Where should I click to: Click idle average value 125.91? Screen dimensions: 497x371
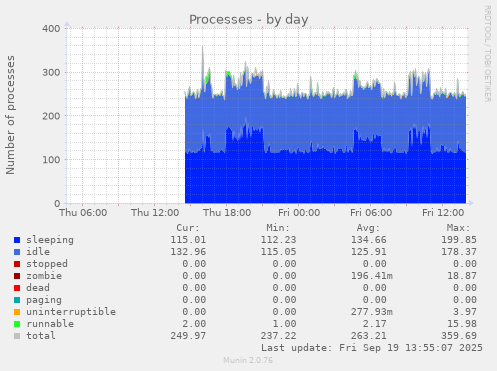pyautogui.click(x=369, y=252)
